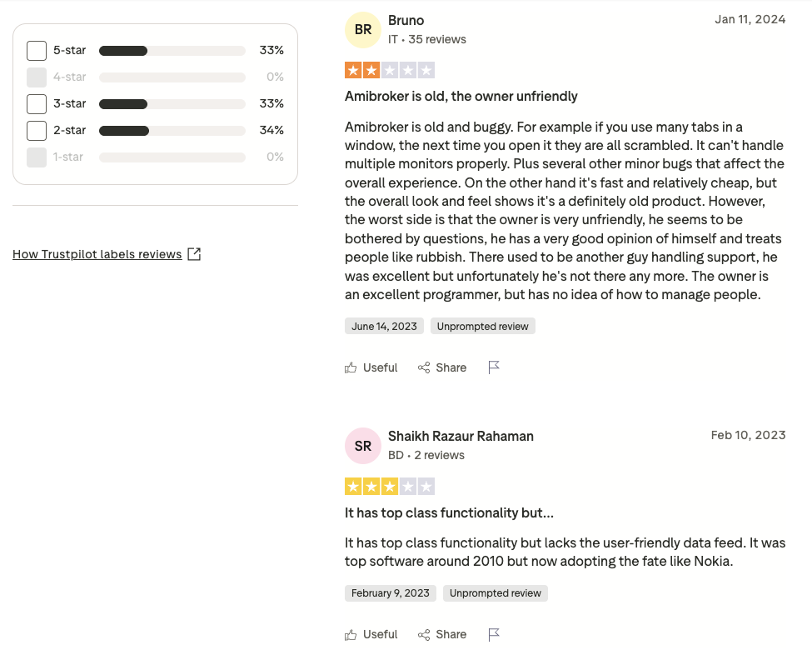
Task: Click Share icon on Shaikh Razaur Rahaman's review
Action: 424,635
